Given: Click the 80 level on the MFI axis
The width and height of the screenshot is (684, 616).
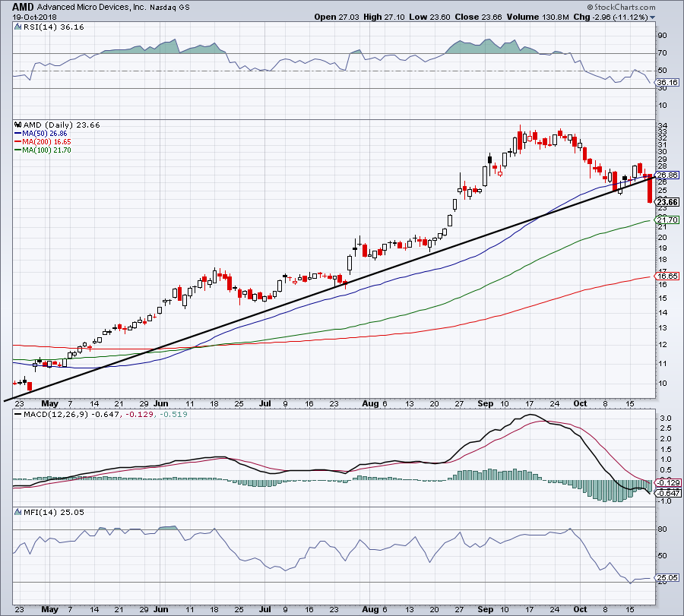Looking at the screenshot, I should point(662,529).
